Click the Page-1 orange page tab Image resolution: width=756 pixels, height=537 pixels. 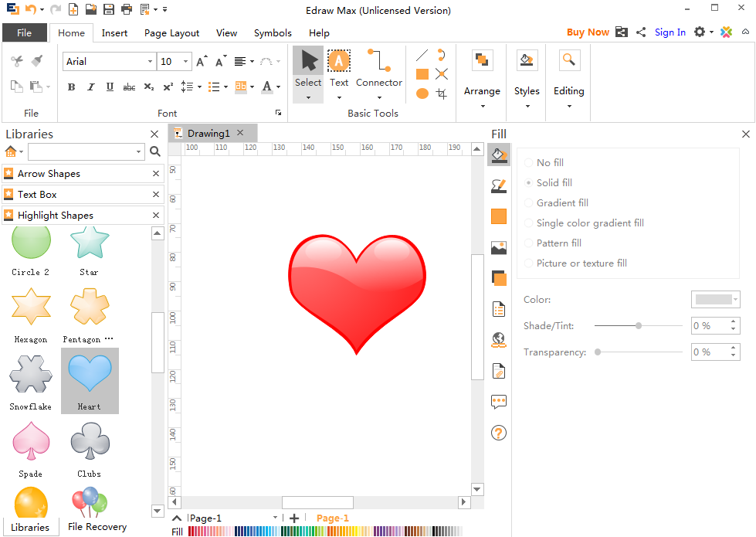(333, 518)
